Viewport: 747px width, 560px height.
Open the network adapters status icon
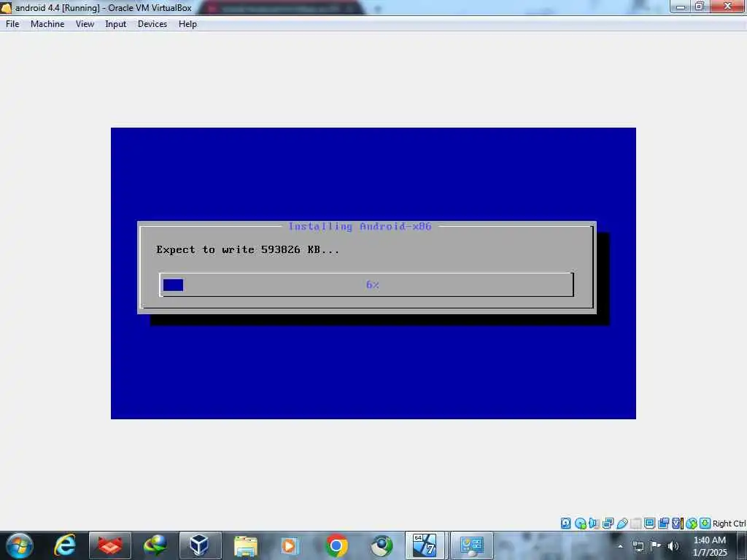click(x=608, y=524)
